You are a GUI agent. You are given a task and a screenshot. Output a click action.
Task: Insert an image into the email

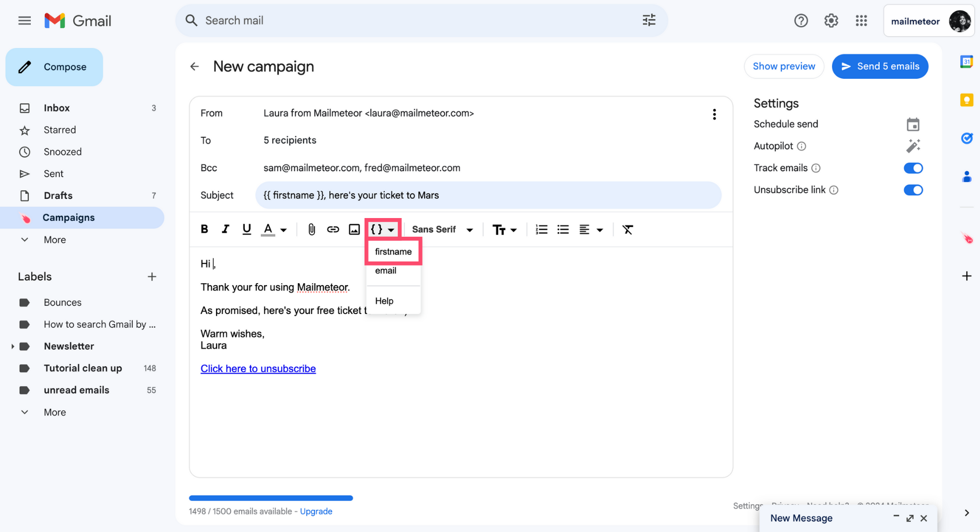(x=354, y=229)
